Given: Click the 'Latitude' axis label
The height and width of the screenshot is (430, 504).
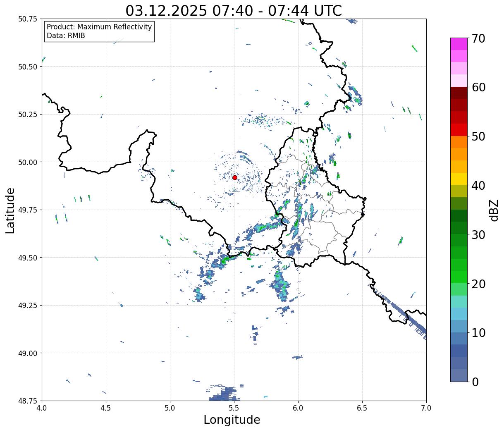Looking at the screenshot, I should point(10,210).
